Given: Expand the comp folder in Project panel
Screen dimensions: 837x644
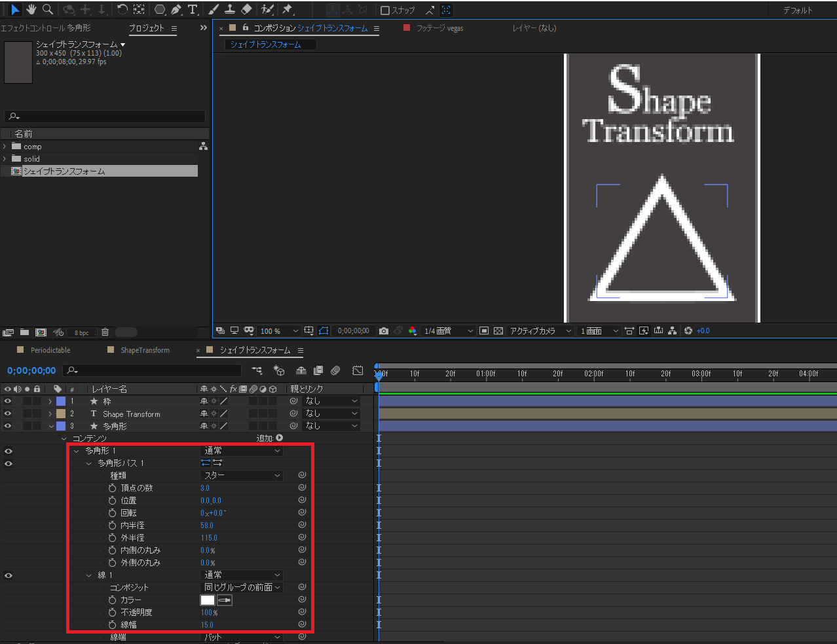Looking at the screenshot, I should (x=5, y=147).
